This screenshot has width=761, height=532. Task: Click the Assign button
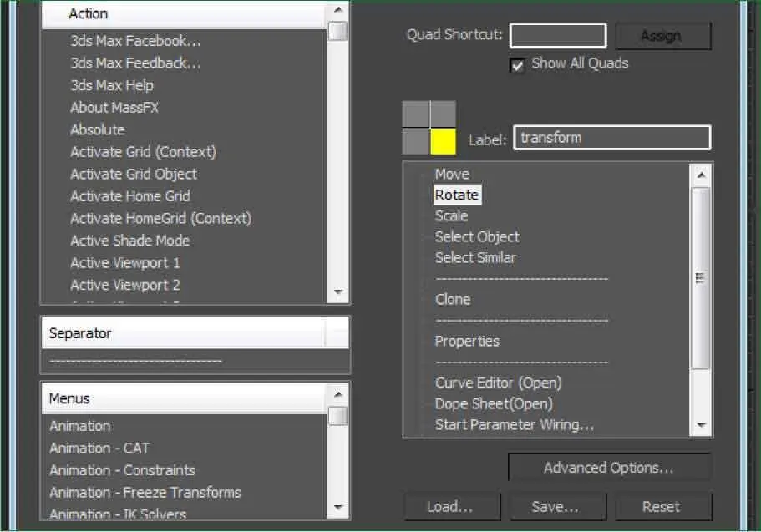pos(663,36)
